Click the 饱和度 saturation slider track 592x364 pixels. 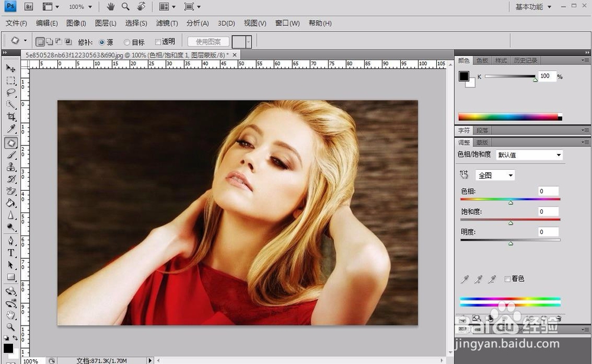[x=510, y=220]
